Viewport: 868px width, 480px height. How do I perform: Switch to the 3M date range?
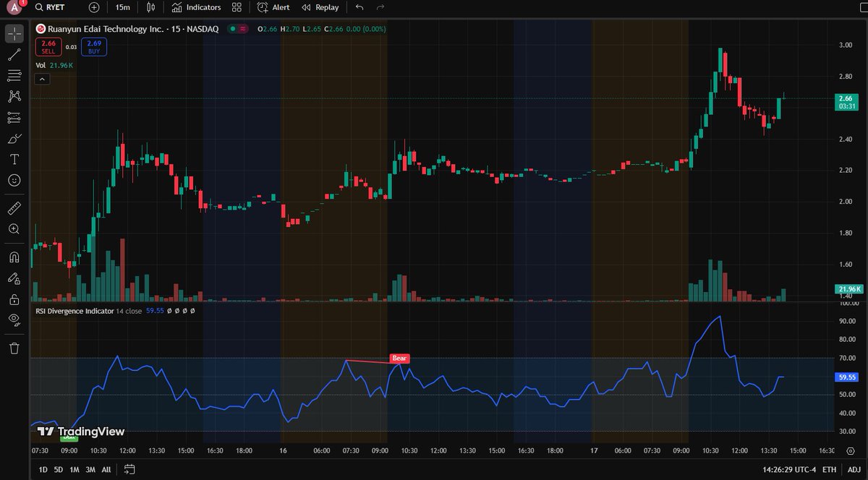pos(90,469)
